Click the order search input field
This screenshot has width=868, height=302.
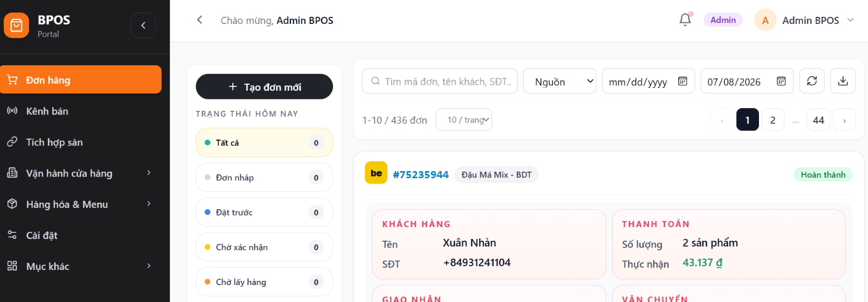[439, 81]
